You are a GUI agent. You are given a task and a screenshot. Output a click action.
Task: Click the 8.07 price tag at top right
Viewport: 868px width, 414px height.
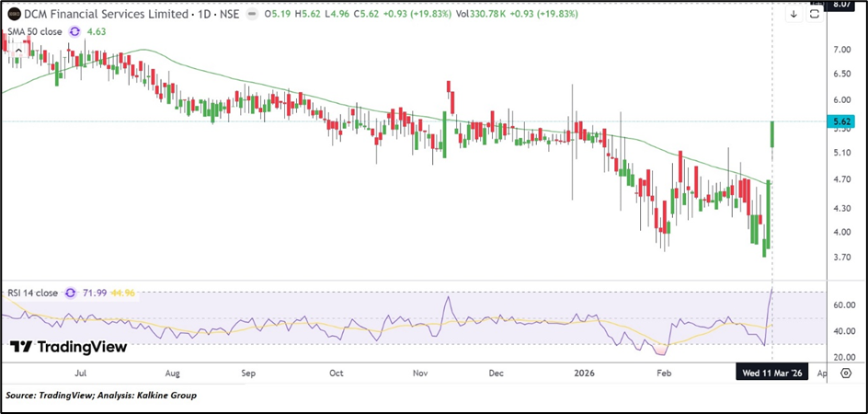coord(842,4)
